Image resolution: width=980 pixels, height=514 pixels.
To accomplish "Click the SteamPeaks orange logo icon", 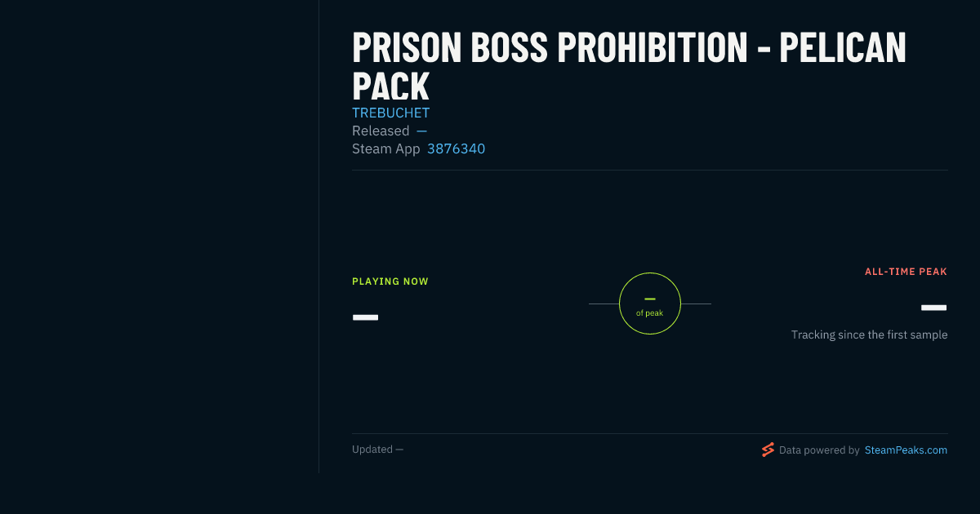I will click(x=768, y=450).
